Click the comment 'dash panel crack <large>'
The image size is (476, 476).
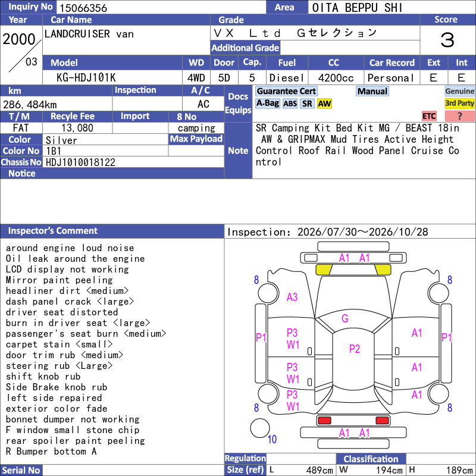(x=70, y=301)
